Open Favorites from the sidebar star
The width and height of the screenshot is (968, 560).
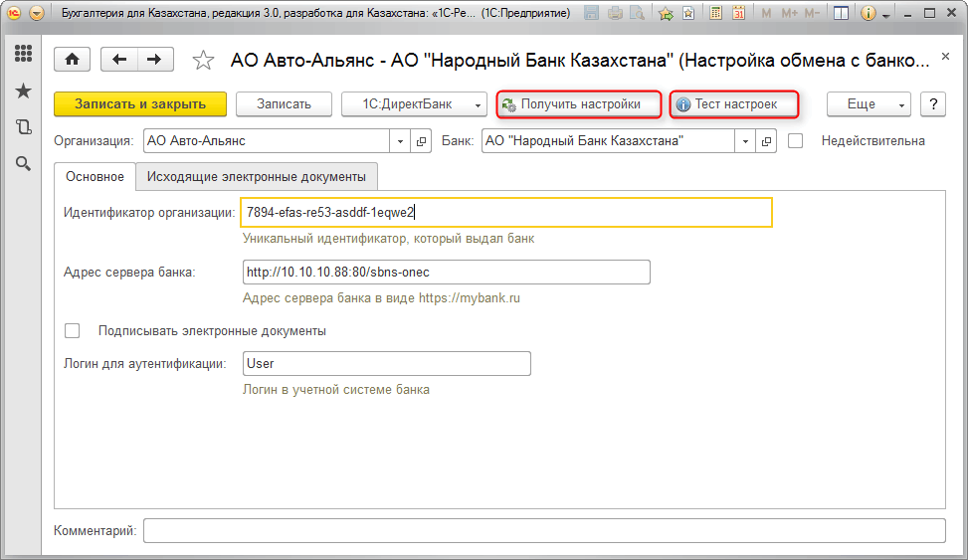(23, 91)
